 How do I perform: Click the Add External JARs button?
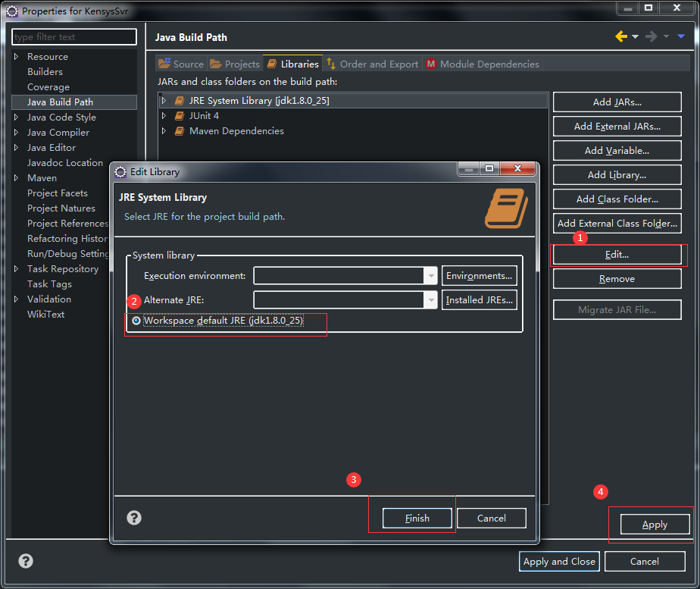[x=617, y=126]
